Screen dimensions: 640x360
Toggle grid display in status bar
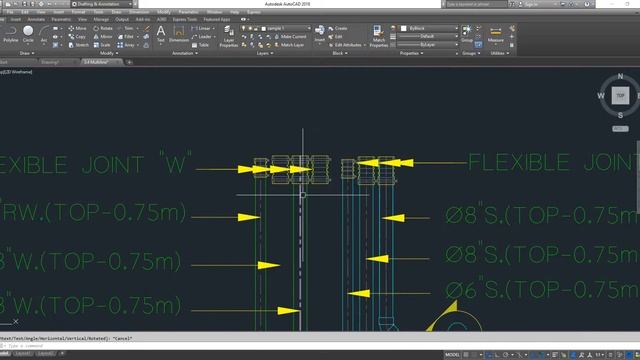[x=466, y=355]
